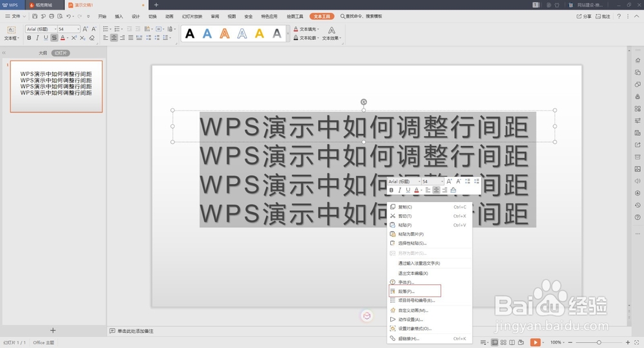
Task: Expand the text style gallery more arrow
Action: (288, 33)
